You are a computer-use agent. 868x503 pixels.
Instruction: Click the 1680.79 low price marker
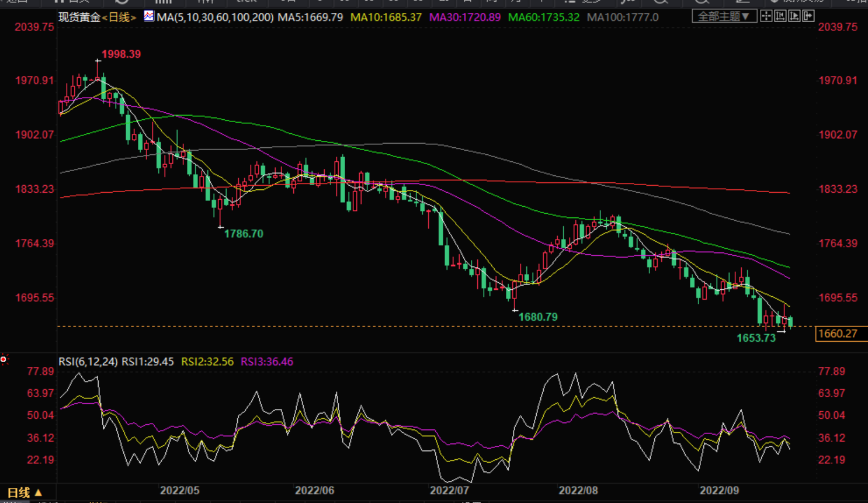pyautogui.click(x=538, y=317)
